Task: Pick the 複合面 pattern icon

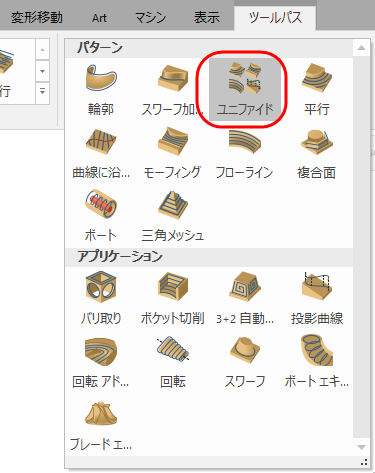Action: 317,153
